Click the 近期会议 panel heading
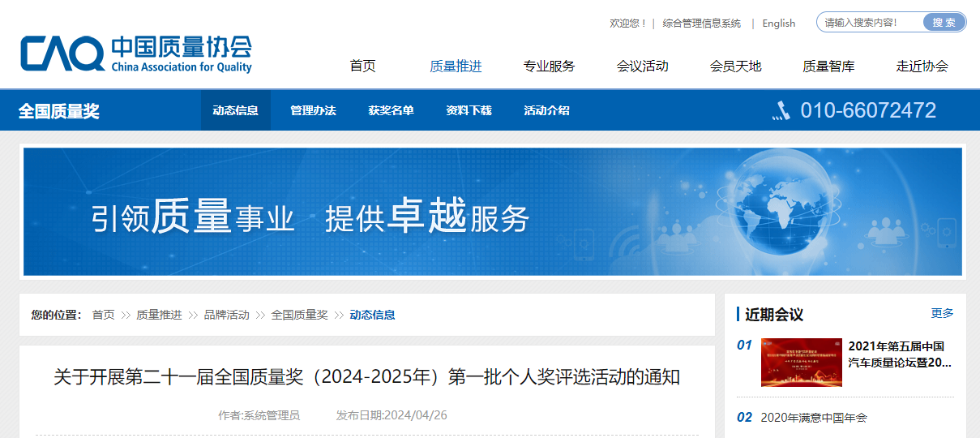Viewport: 980px width, 438px height. (774, 315)
